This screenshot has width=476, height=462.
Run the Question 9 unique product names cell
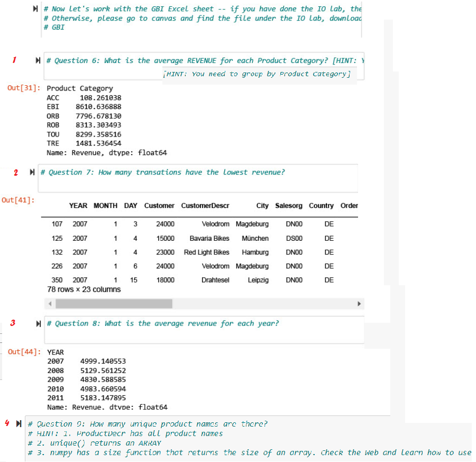click(x=17, y=423)
